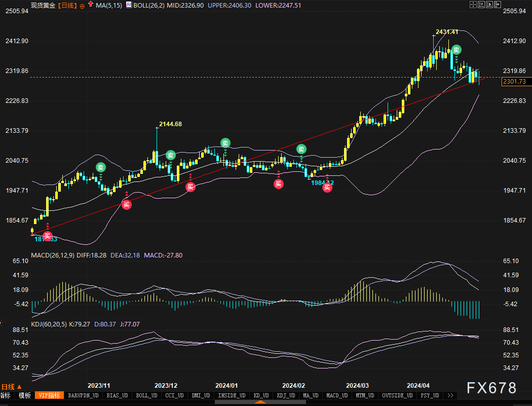532x406 pixels.
Task: Click the 模板 template button
Action: pyautogui.click(x=24, y=395)
